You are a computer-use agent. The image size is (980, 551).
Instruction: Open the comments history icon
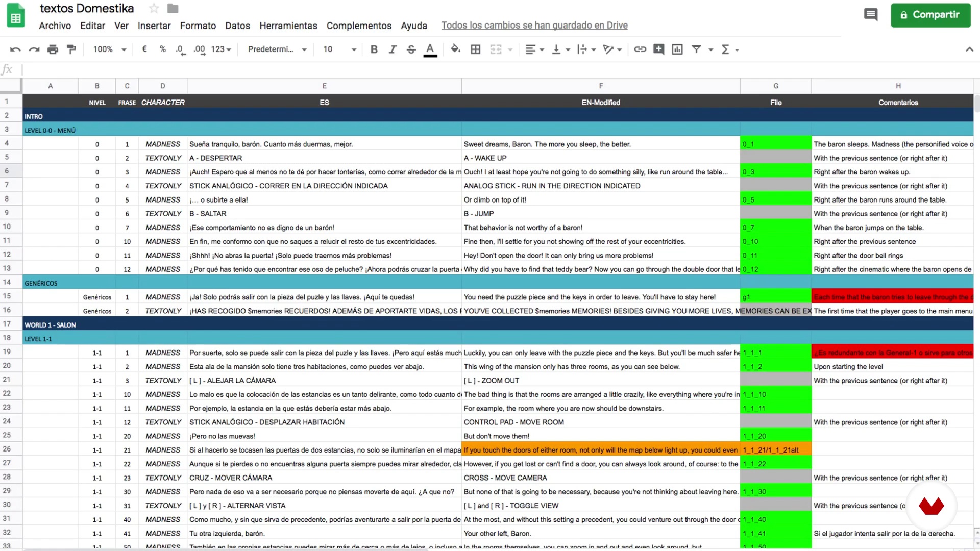point(871,15)
